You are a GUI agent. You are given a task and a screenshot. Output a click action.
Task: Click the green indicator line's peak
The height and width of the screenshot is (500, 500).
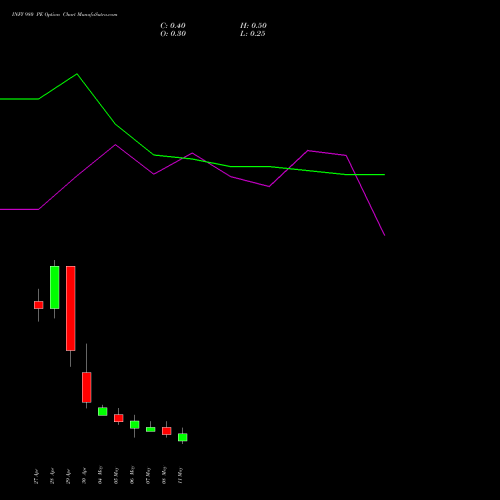tap(77, 74)
